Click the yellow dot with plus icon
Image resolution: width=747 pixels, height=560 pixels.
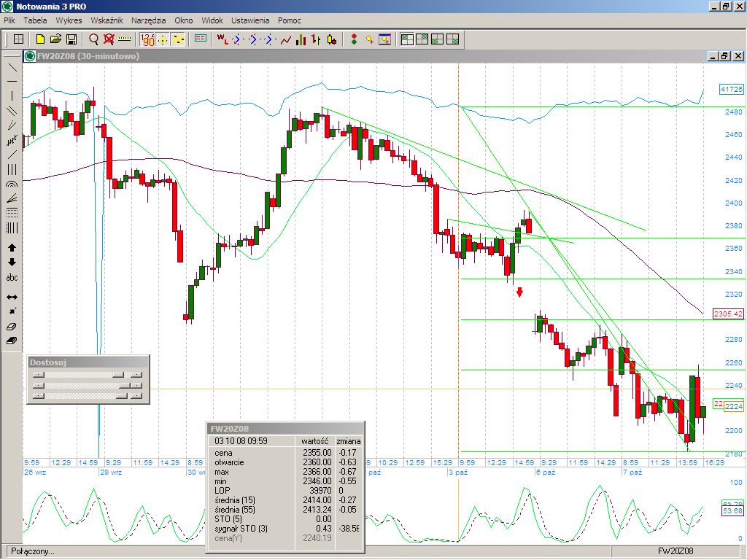click(370, 39)
